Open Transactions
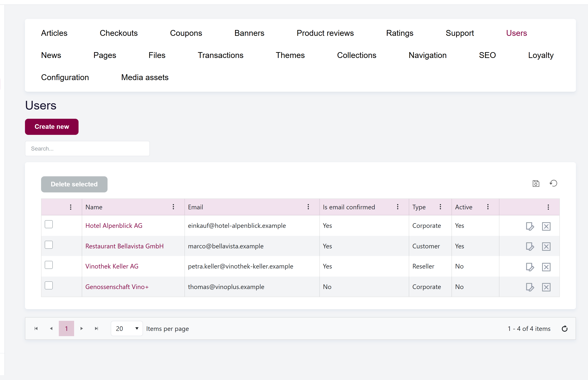The image size is (588, 380). [220, 55]
